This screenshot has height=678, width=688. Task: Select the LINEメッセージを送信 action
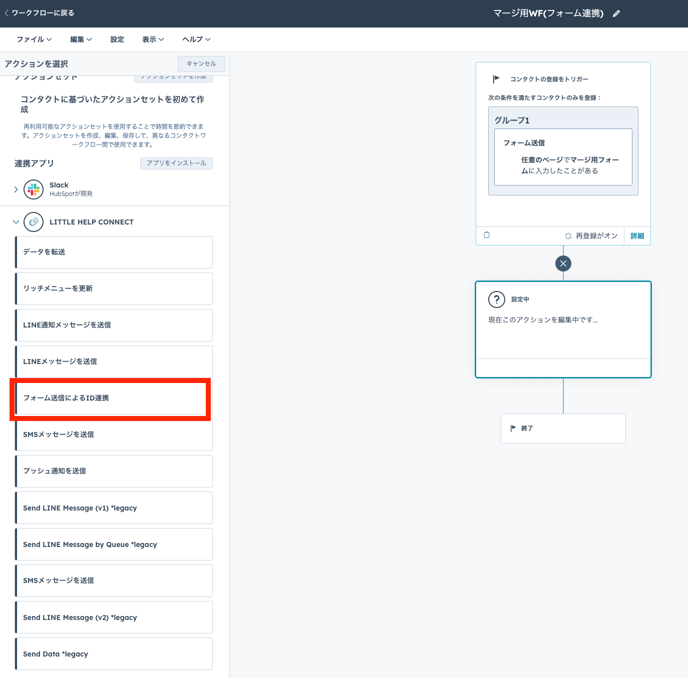click(113, 361)
